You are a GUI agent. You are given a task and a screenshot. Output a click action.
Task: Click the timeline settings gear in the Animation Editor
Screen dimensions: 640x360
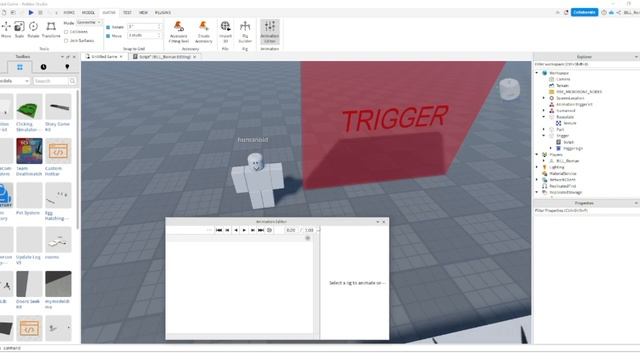coord(308,238)
